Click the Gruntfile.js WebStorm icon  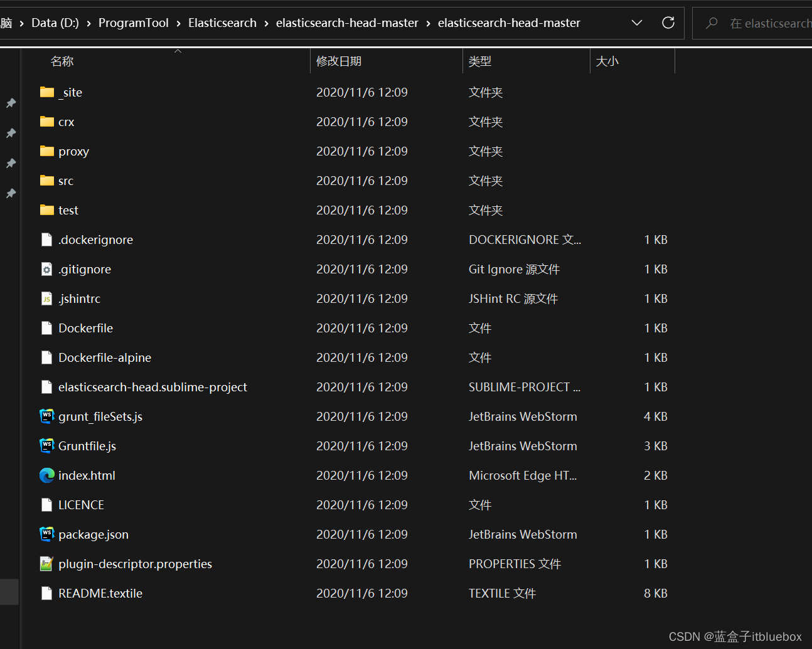(47, 446)
